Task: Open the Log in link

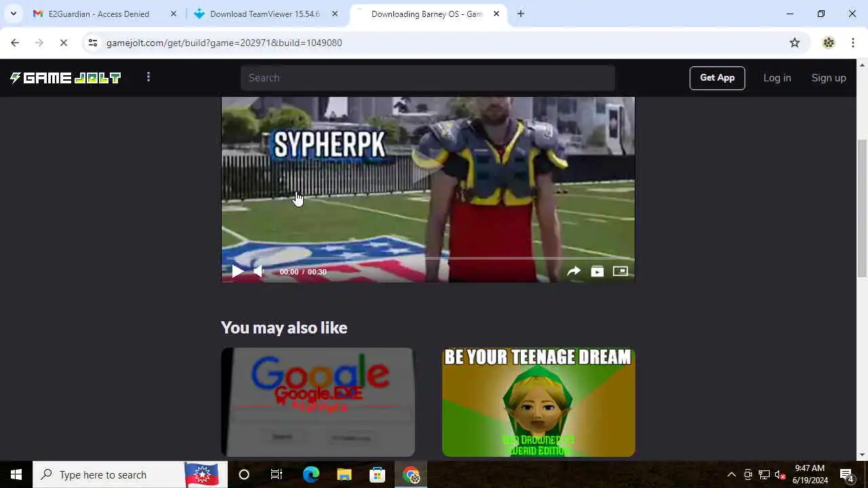Action: [x=777, y=78]
